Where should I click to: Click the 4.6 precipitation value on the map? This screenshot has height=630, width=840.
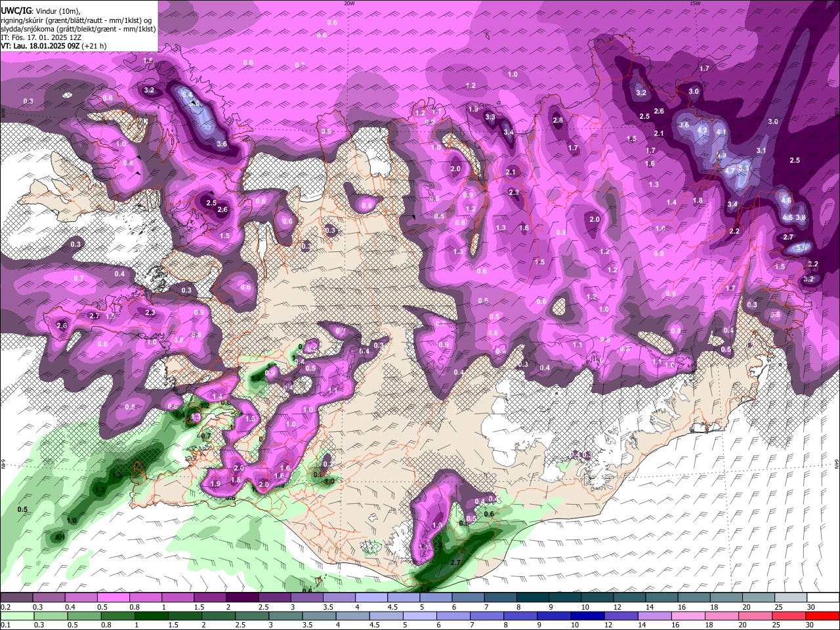(x=786, y=200)
